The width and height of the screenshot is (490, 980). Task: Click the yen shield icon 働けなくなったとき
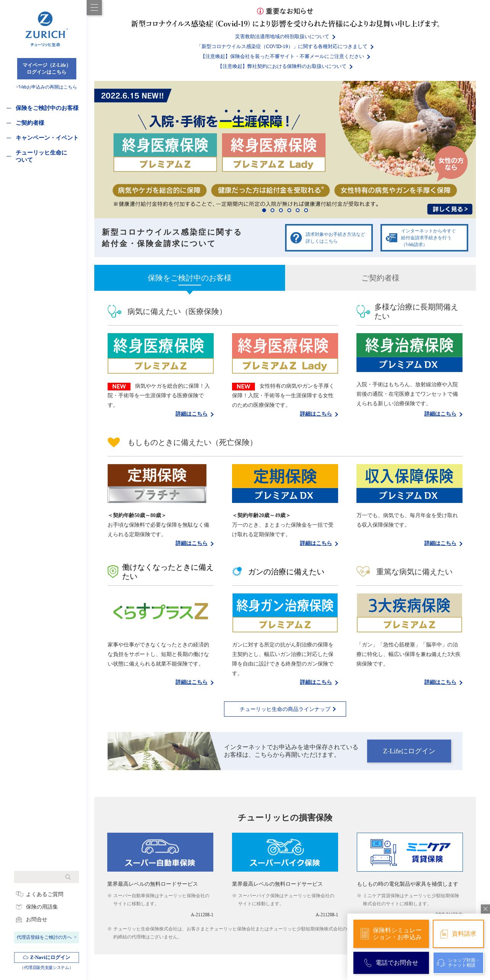113,572
